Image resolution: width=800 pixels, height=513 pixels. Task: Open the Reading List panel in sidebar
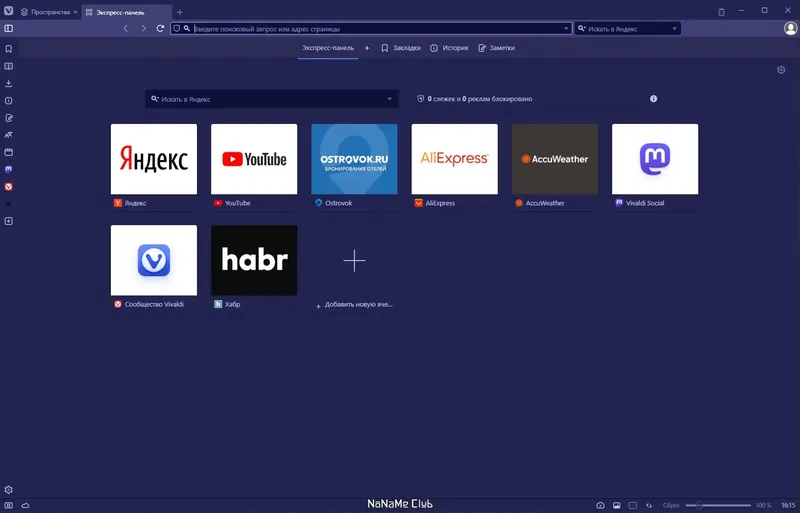(9, 66)
